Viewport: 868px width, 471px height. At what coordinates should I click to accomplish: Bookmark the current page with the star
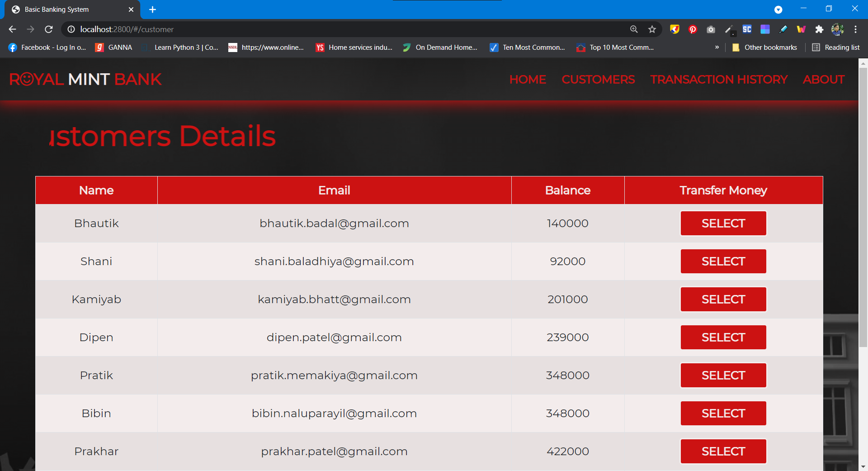point(652,29)
